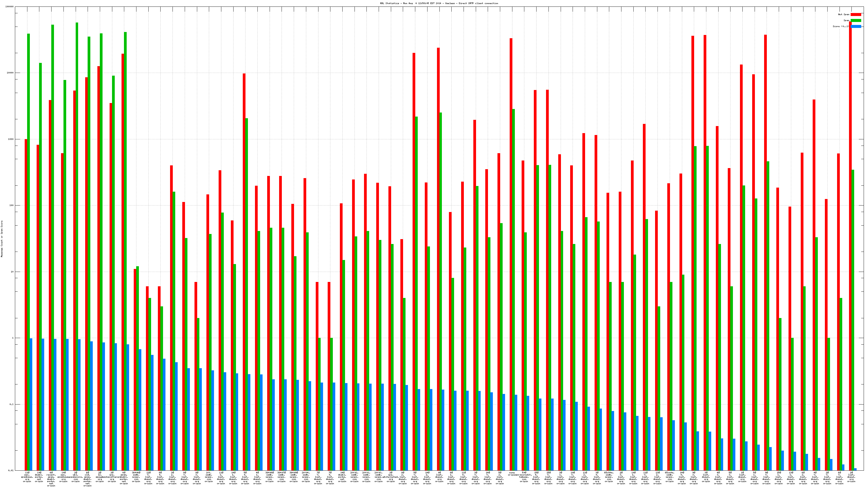Click the "sa-accredit.habeas.com" x-axis label
868x488 pixels.
524,477
